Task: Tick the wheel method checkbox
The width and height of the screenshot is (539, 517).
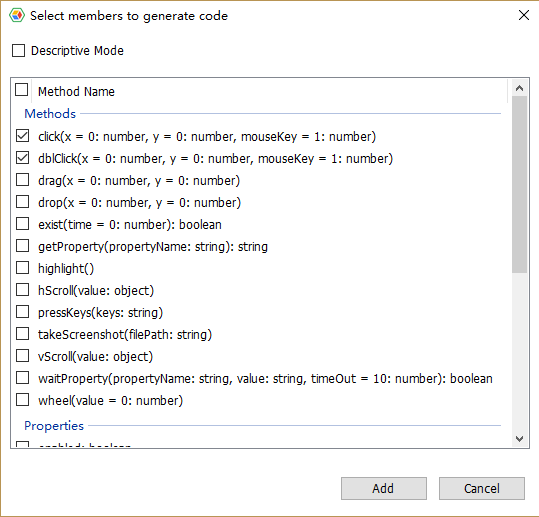Action: point(23,400)
